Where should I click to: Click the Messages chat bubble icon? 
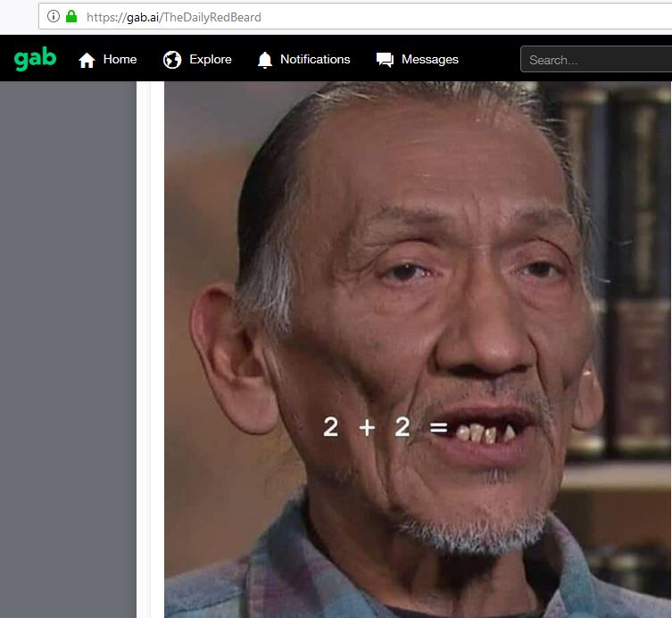pyautogui.click(x=385, y=60)
